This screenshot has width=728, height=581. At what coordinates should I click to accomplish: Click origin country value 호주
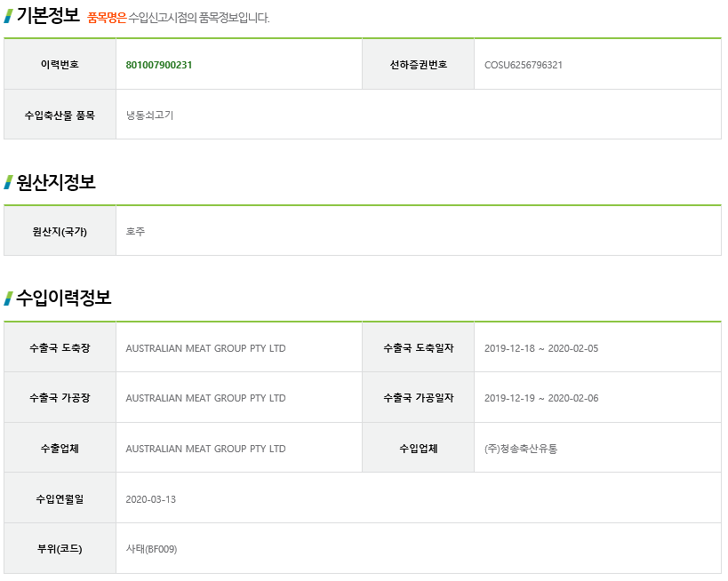pos(135,231)
